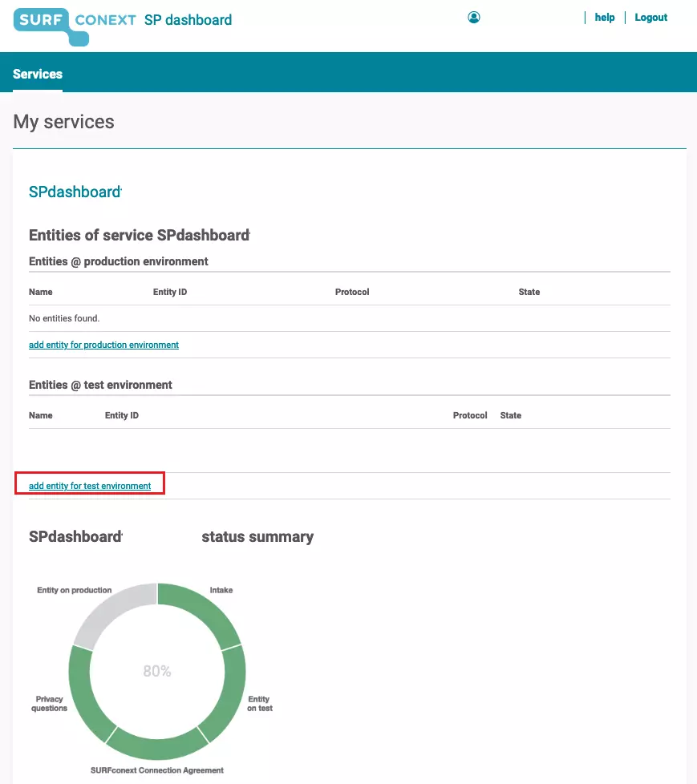Click the SP dashboard header title
Image resolution: width=697 pixels, height=784 pixels.
188,20
